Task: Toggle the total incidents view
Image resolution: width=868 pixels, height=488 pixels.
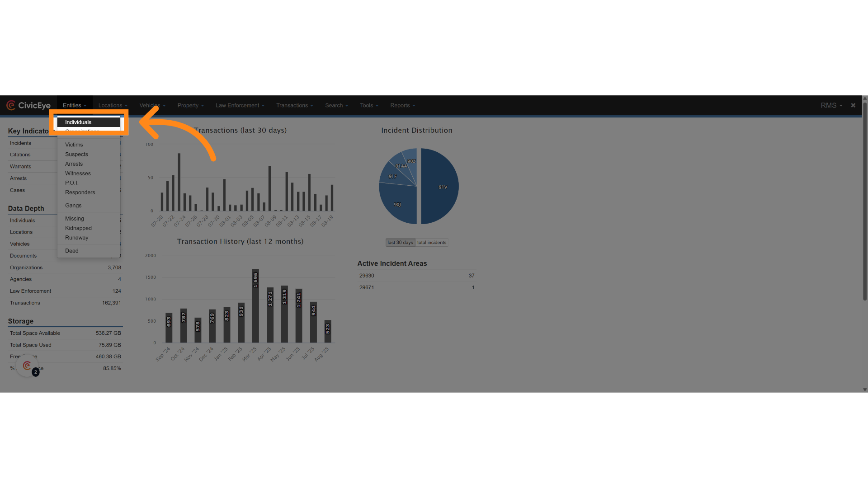Action: coord(431,243)
